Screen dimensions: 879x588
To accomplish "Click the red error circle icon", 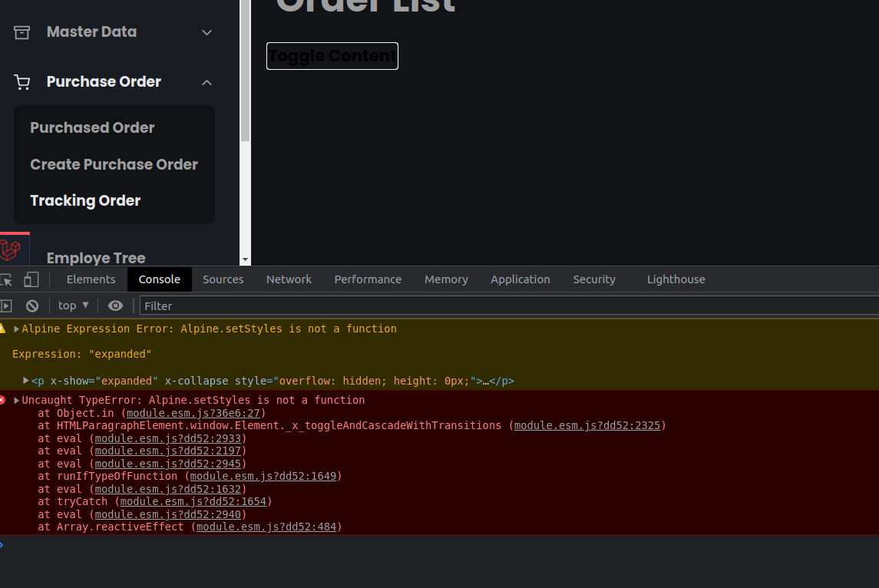I will (x=2, y=400).
